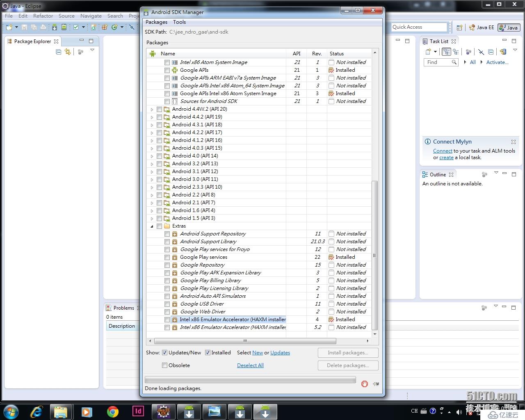Click the Delete packages button

348,365
